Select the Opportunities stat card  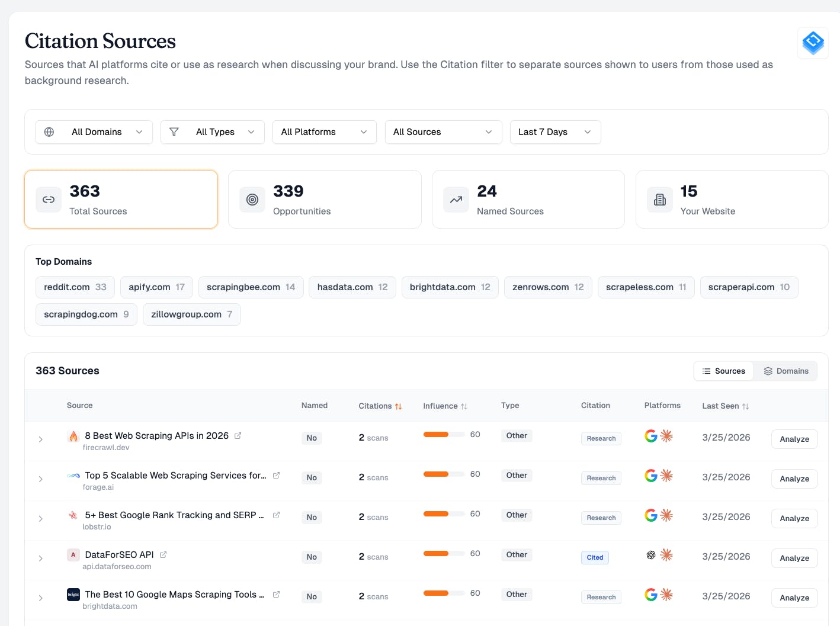point(325,200)
